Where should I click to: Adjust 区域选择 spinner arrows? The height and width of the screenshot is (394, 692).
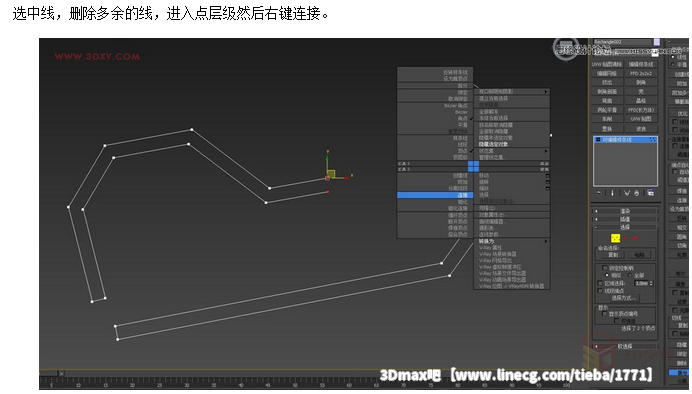pos(651,283)
